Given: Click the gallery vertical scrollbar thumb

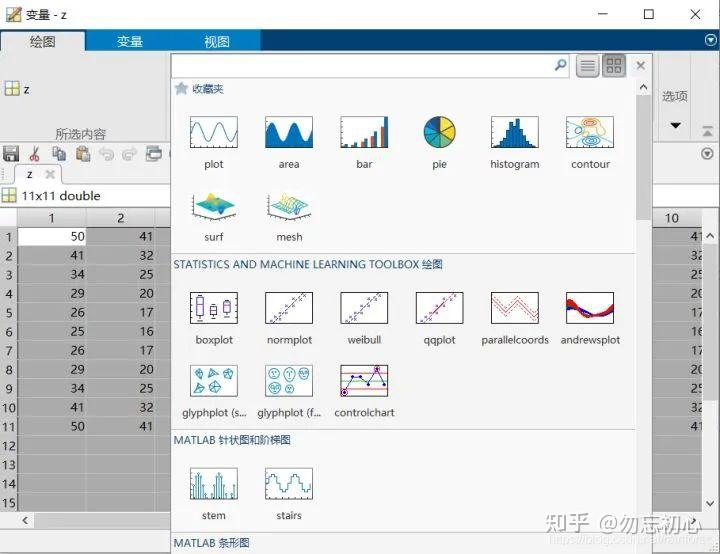Looking at the screenshot, I should coord(643,156).
